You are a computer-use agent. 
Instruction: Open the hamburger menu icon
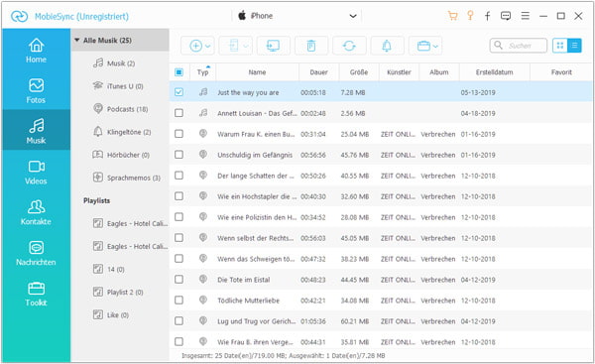[526, 16]
